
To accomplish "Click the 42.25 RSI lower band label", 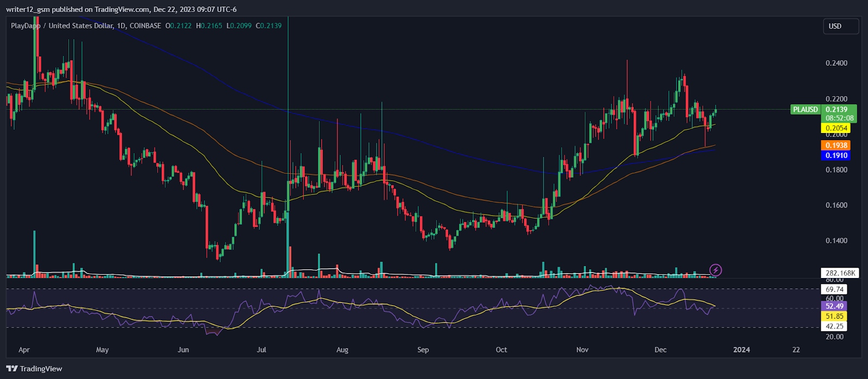I will [834, 326].
